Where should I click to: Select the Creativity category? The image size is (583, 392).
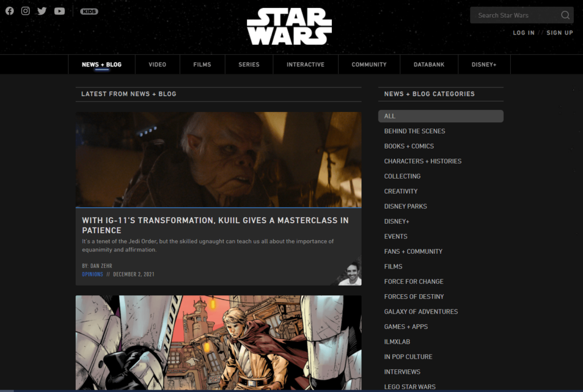(x=400, y=191)
